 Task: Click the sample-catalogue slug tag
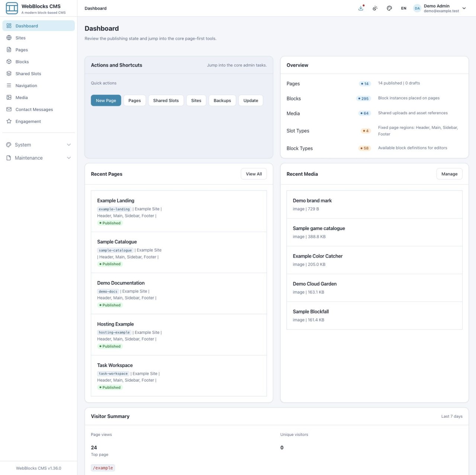(x=115, y=250)
